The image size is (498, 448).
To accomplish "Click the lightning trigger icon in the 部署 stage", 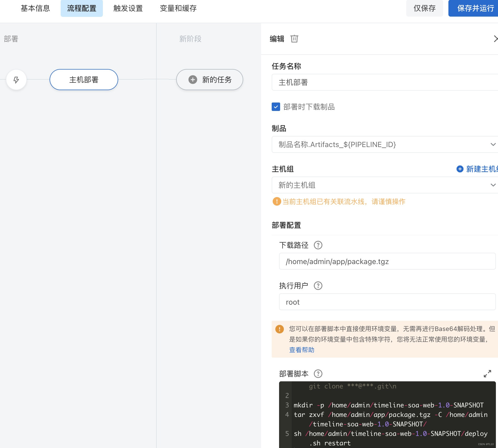I will coord(16,80).
